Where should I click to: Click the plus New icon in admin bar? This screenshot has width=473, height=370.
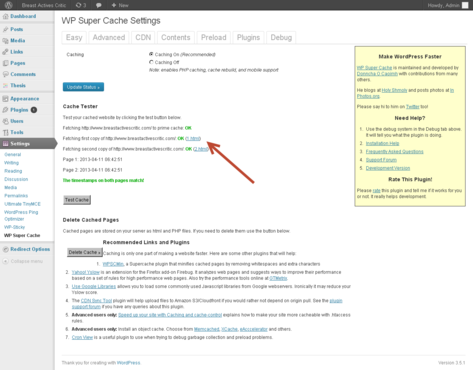tap(114, 5)
